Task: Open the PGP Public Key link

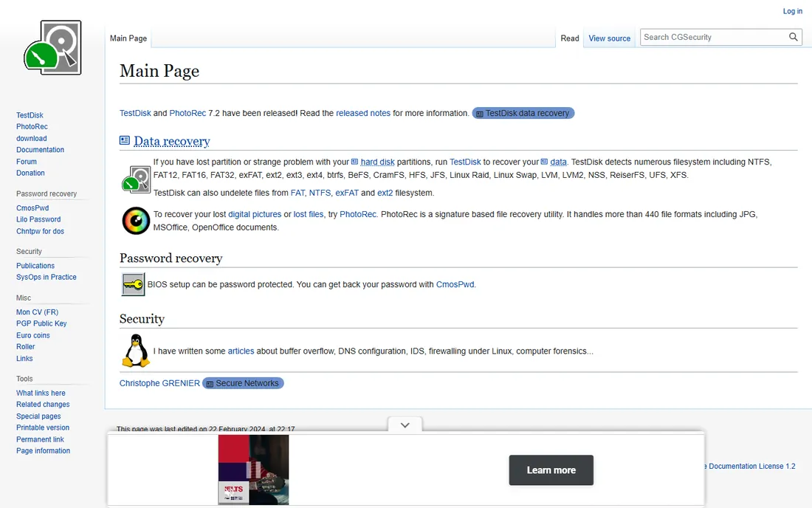Action: pyautogui.click(x=41, y=323)
